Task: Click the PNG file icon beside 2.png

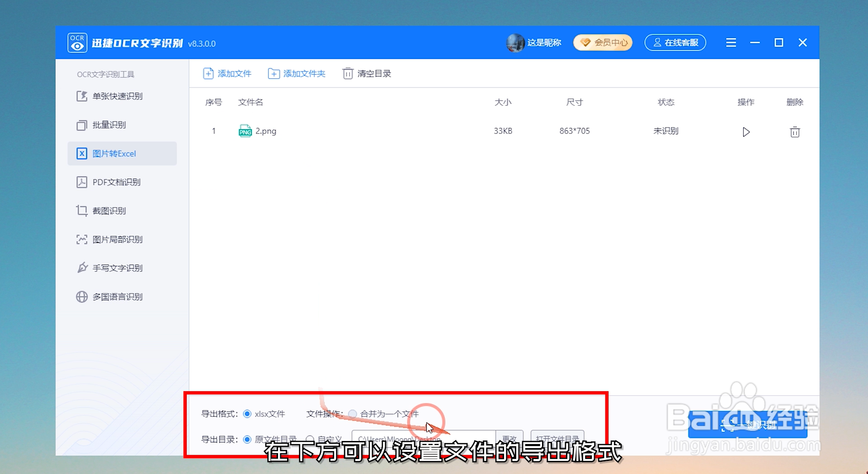Action: [x=245, y=131]
